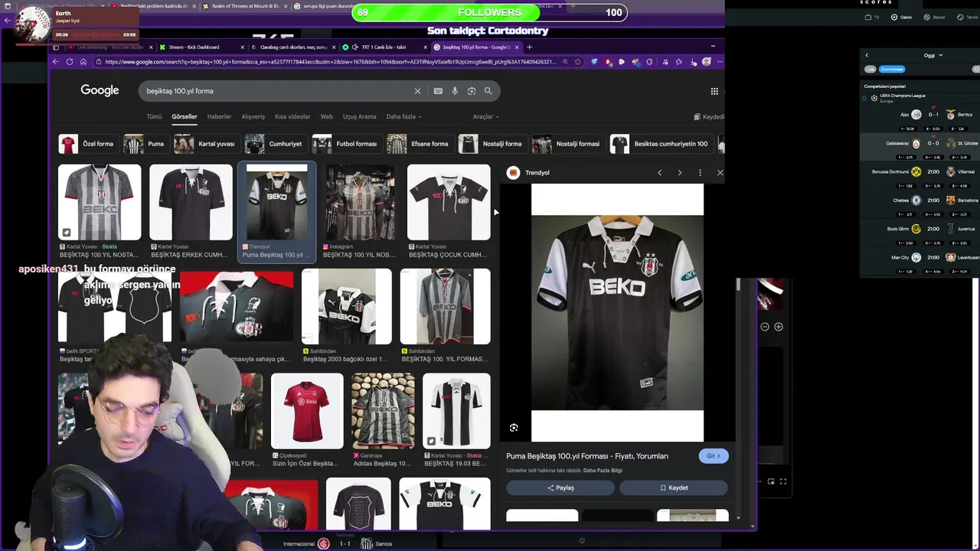Image resolution: width=980 pixels, height=551 pixels.
Task: Click the Kaydet save button in preview
Action: 674,487
